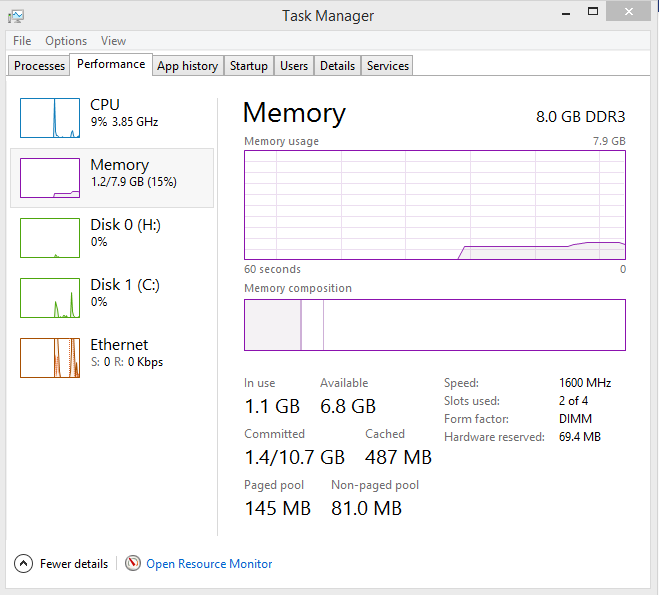Open the View menu
This screenshot has height=595, width=659.
coord(113,41)
